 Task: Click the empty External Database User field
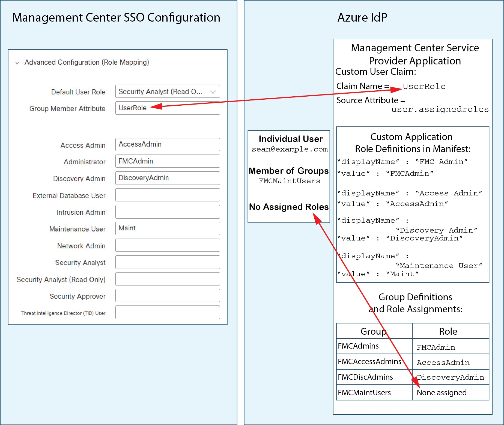(168, 195)
